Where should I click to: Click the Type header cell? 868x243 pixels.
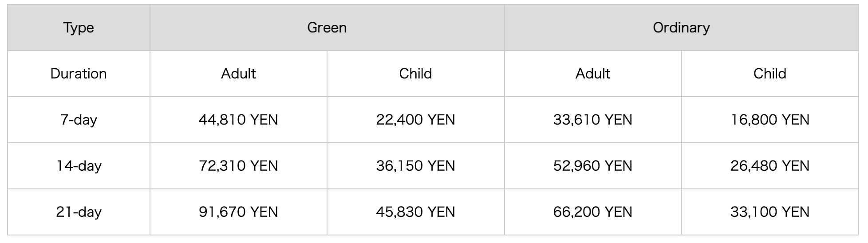pos(79,27)
